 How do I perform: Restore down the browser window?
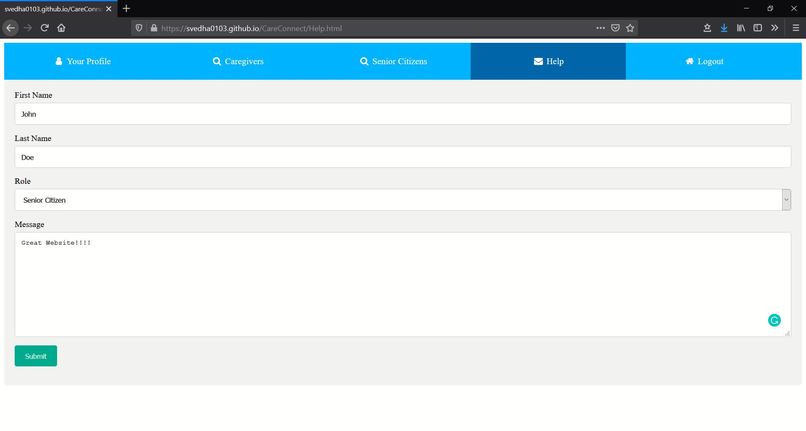(x=770, y=8)
